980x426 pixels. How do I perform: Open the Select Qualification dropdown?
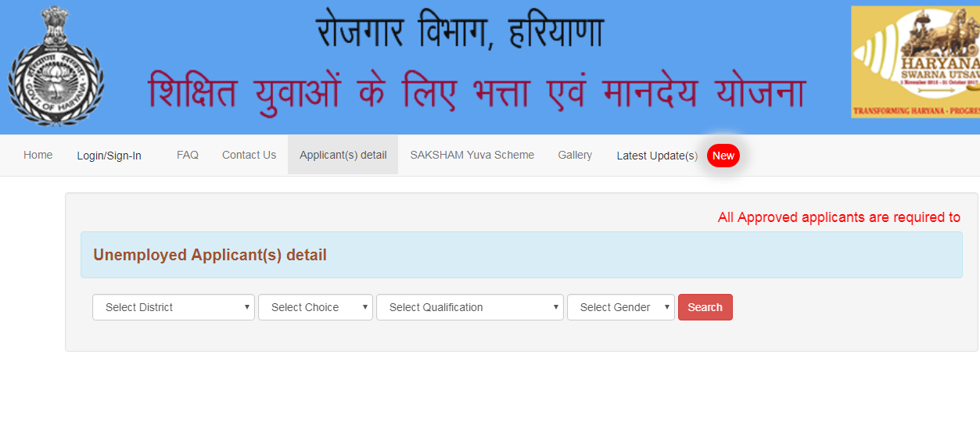point(470,307)
